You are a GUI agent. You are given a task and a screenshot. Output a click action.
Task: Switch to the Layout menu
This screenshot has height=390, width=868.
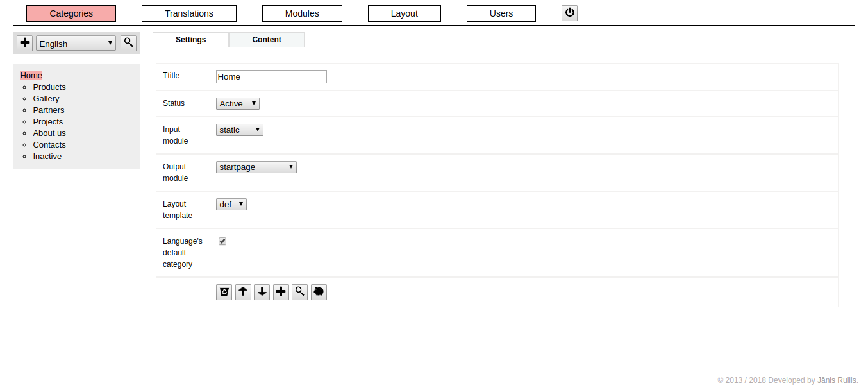[405, 13]
